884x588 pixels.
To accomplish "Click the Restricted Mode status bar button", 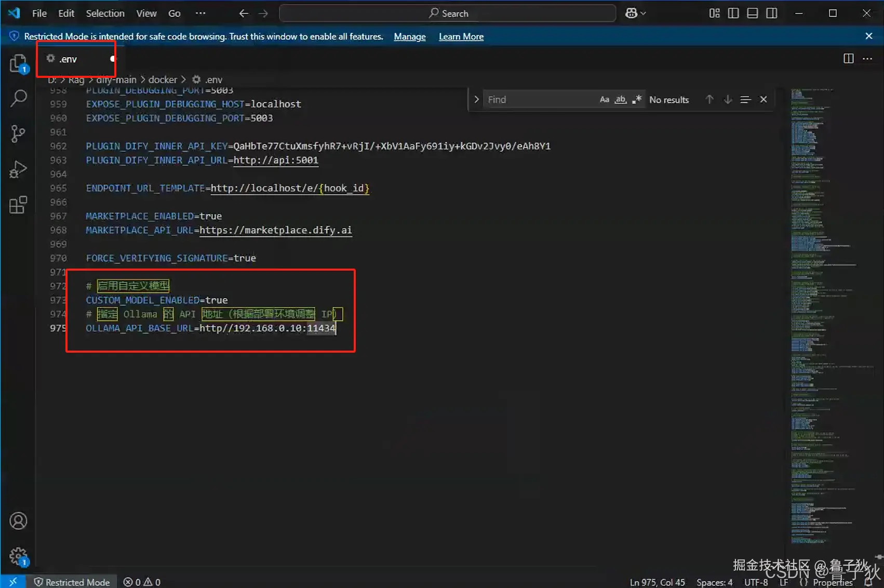I will pyautogui.click(x=72, y=582).
